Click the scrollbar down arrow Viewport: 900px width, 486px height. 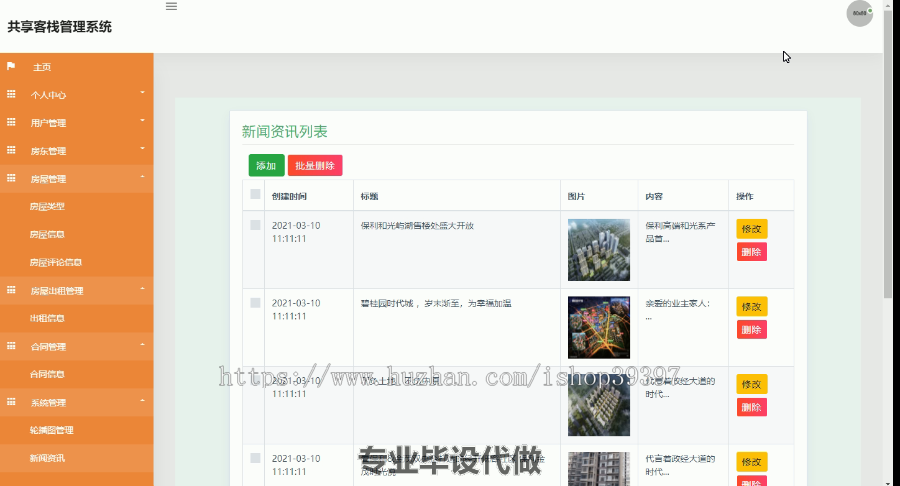[888, 481]
